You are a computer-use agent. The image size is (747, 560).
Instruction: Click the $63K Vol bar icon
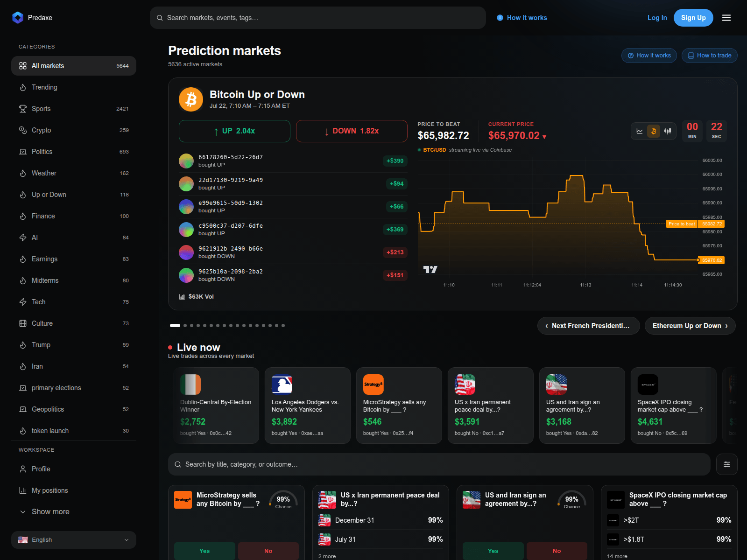(x=182, y=297)
